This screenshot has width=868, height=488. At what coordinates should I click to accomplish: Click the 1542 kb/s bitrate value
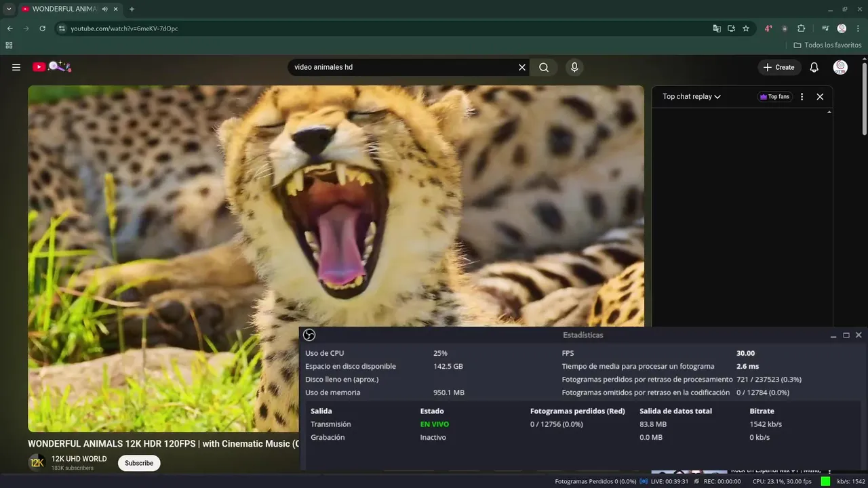(766, 424)
